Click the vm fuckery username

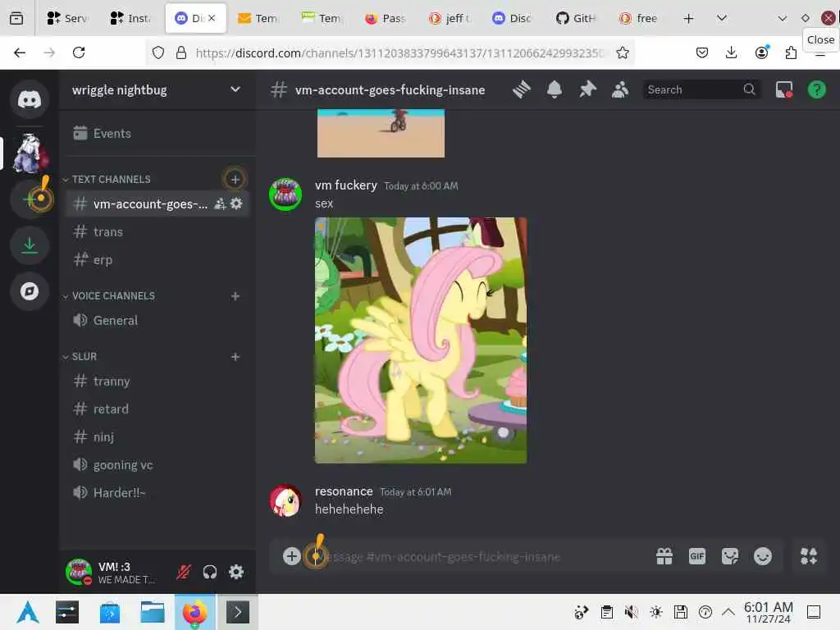(x=346, y=185)
